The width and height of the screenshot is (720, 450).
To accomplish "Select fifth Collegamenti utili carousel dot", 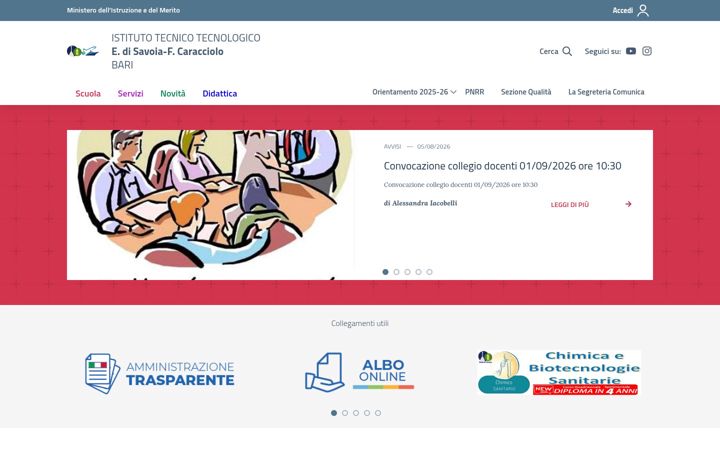I will point(378,413).
